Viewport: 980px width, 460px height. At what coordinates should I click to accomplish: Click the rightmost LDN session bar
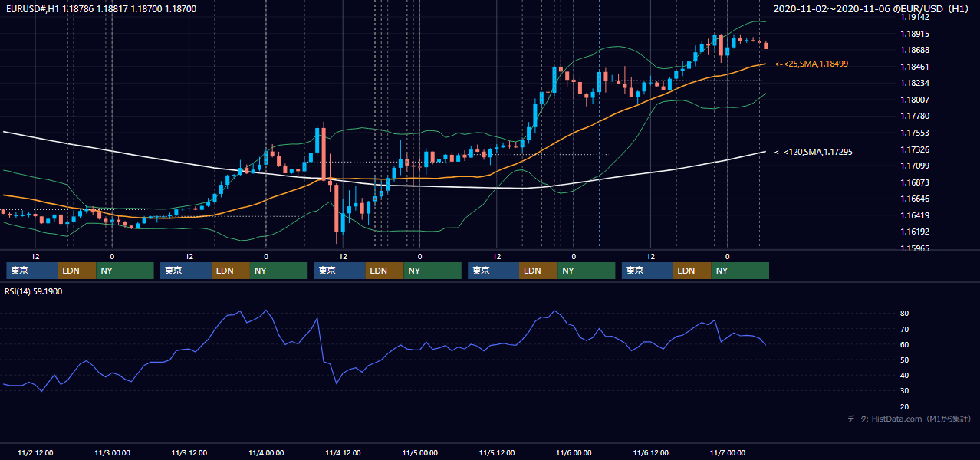click(x=692, y=271)
